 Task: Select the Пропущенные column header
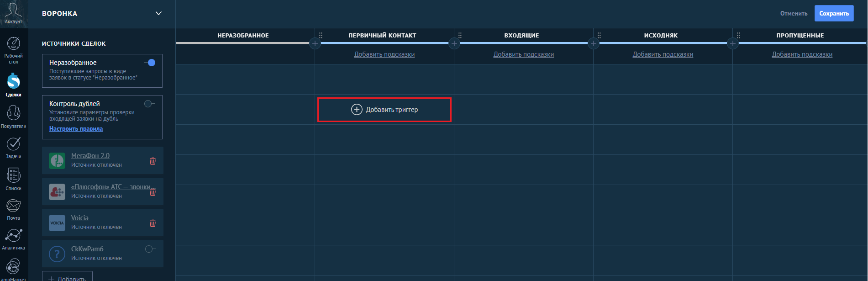pos(800,35)
